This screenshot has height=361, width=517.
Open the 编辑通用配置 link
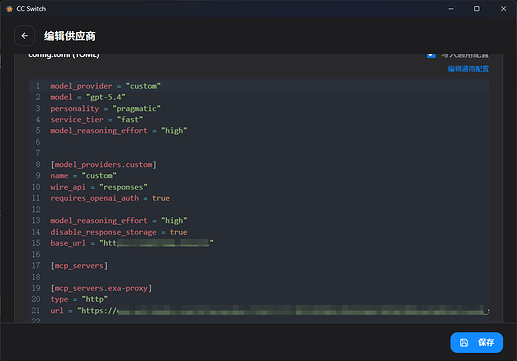[468, 69]
